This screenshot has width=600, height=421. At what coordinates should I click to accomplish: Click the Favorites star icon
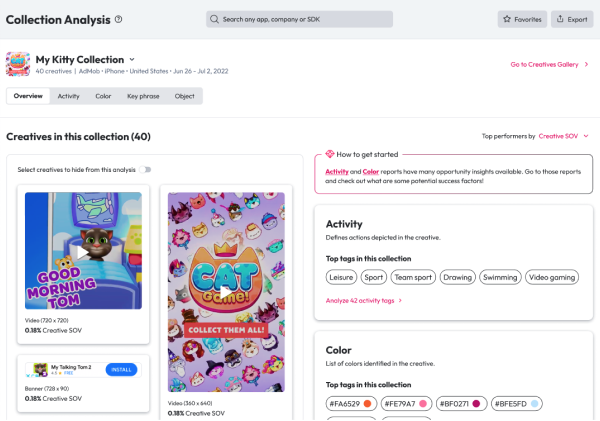click(507, 19)
